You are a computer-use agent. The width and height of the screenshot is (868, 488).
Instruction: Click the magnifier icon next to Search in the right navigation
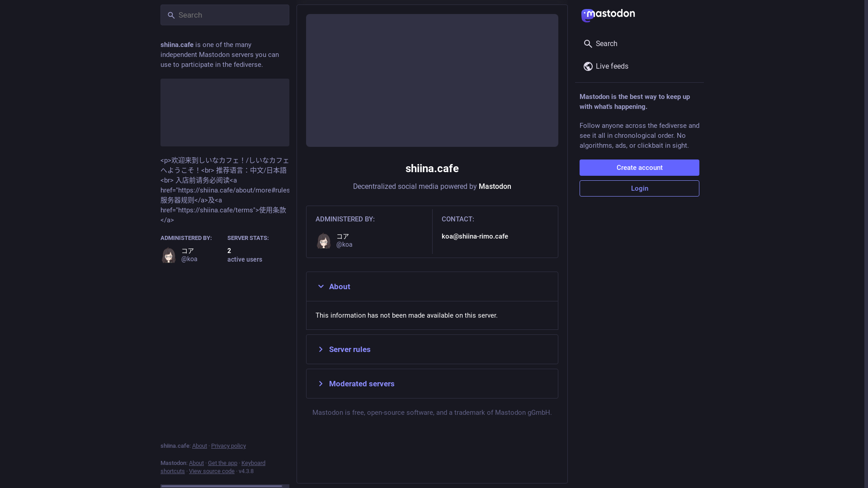point(588,44)
